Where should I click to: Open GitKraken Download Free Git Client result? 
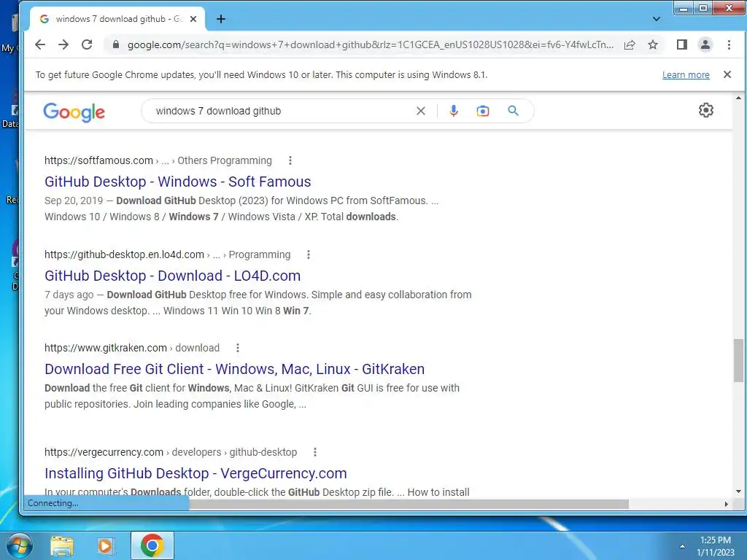234,369
